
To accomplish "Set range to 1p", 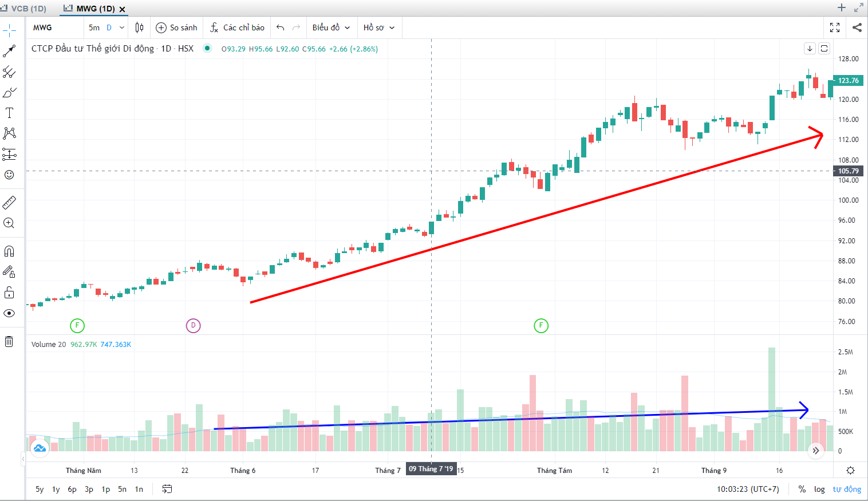I will (106, 489).
